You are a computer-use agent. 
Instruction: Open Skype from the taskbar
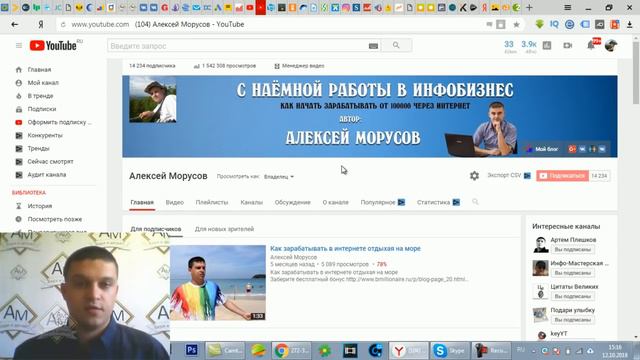pyautogui.click(x=450, y=351)
